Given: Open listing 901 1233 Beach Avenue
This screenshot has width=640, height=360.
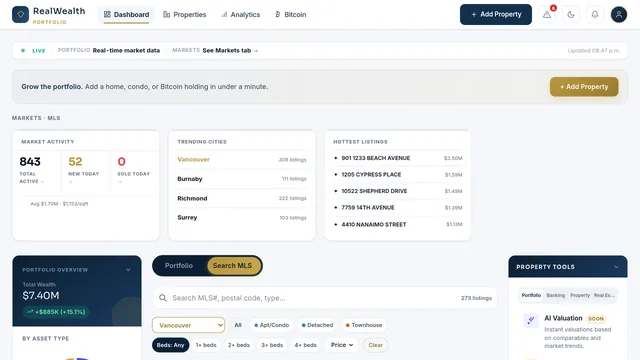Looking at the screenshot, I should click(x=398, y=158).
